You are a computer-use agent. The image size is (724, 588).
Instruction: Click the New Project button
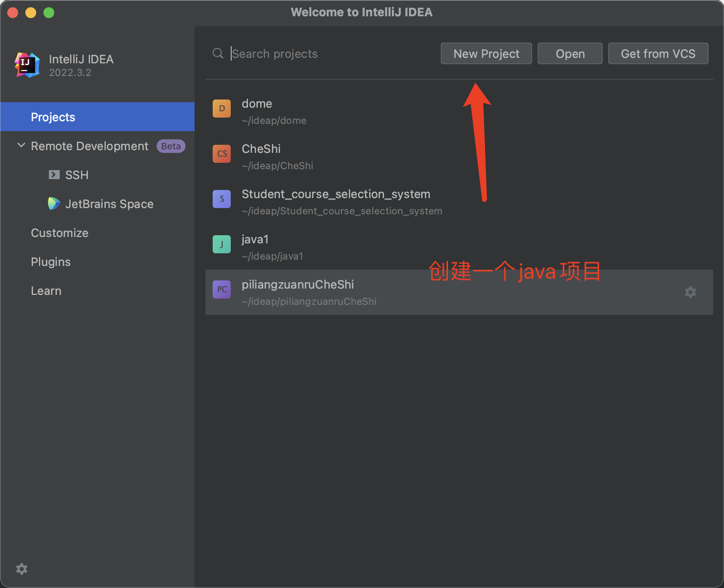point(486,53)
